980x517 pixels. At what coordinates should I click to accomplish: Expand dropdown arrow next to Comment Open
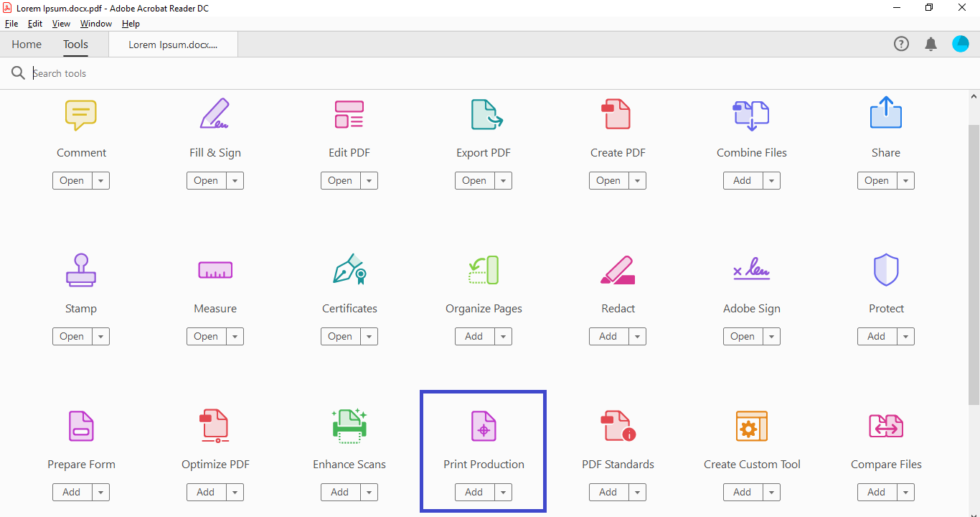(x=101, y=181)
